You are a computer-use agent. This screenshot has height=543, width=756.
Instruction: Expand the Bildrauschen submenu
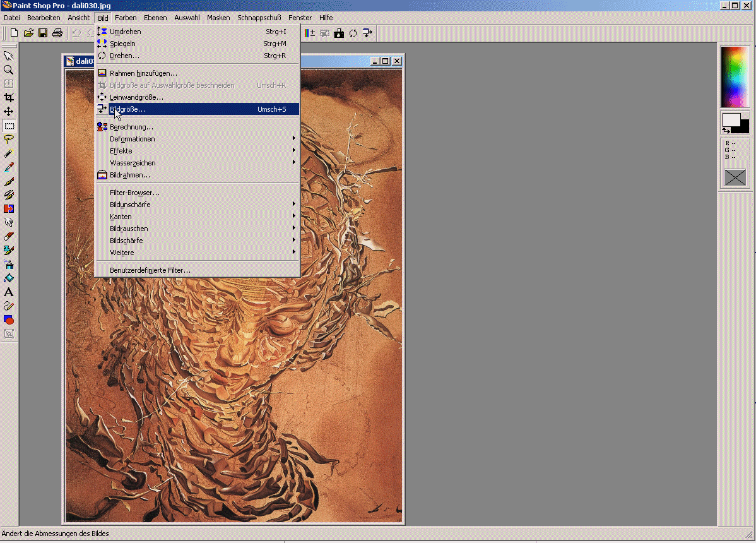click(x=198, y=229)
